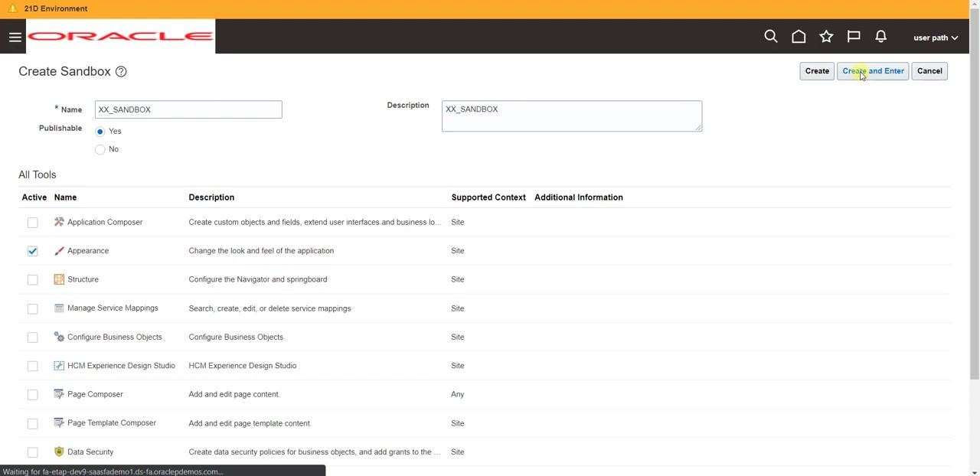Check the Data Security checkbox
Image resolution: width=980 pixels, height=476 pixels.
[32, 452]
